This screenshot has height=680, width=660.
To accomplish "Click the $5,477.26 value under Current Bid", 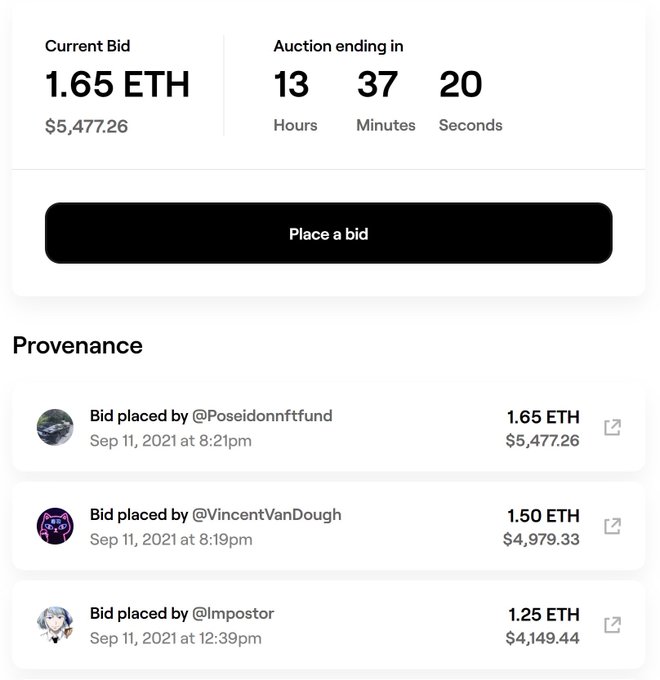I will [x=86, y=127].
